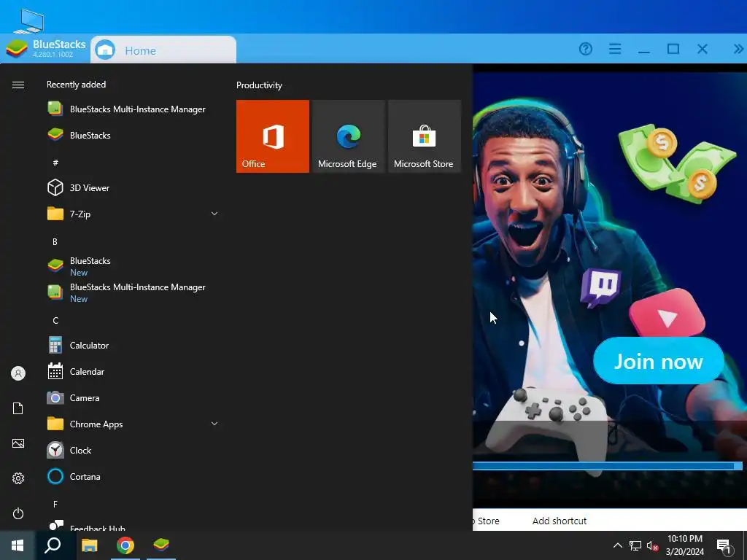Expand the Chrome Apps folder
Image resolution: width=747 pixels, height=560 pixels.
tap(133, 424)
